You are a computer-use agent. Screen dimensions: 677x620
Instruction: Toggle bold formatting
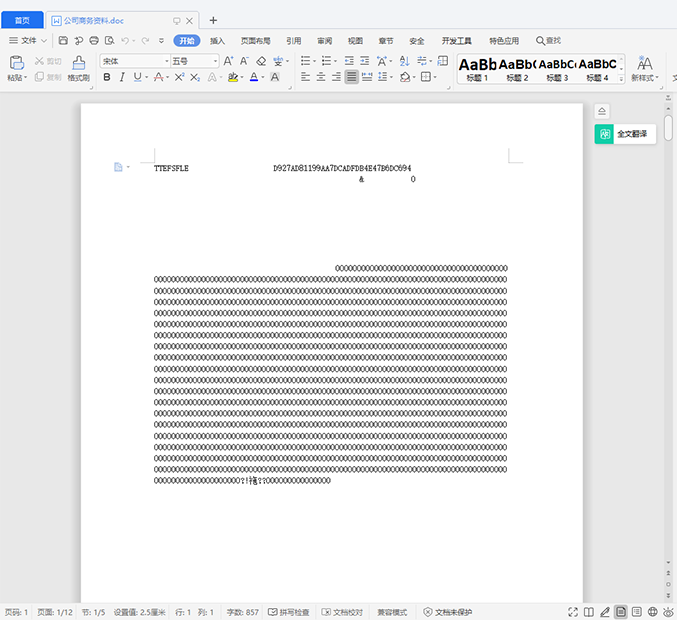107,77
